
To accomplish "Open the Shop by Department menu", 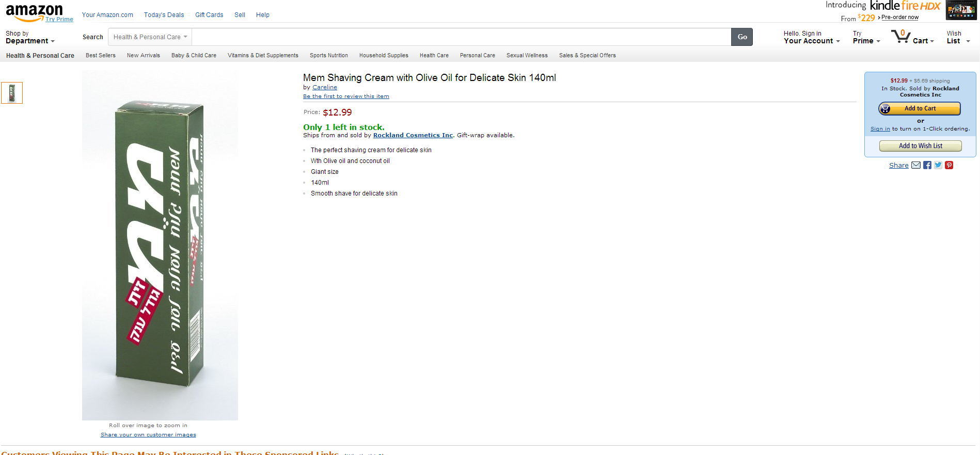I will [29, 37].
